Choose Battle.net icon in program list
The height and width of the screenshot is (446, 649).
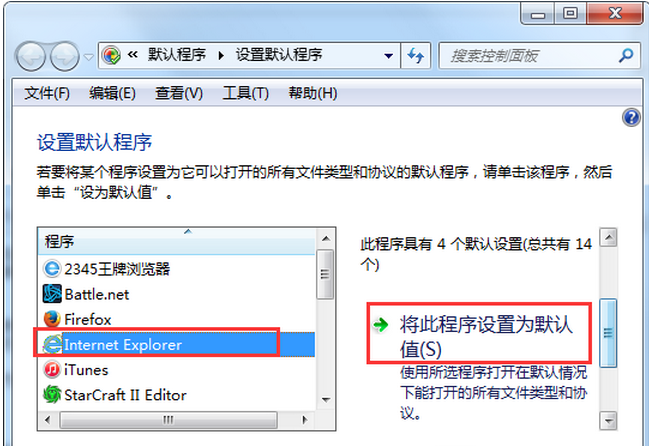coord(52,294)
